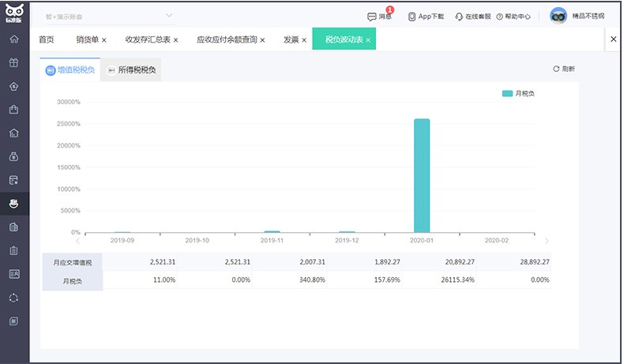Switch to the 收发存汇总表 tab

coord(148,39)
